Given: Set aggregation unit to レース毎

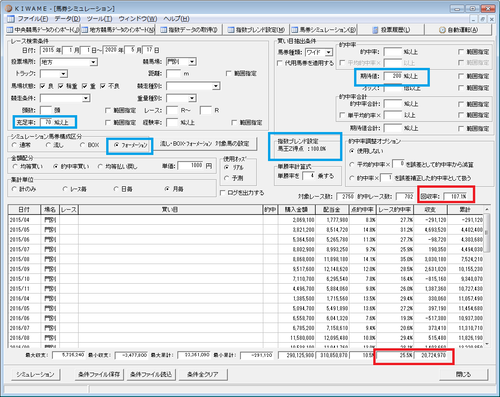Looking at the screenshot, I should pos(65,189).
